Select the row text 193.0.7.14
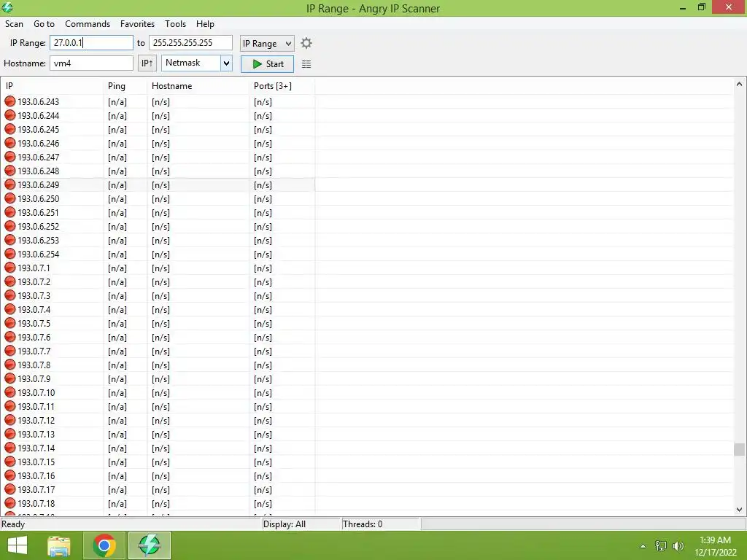Screen dimensions: 747x560 coord(36,448)
